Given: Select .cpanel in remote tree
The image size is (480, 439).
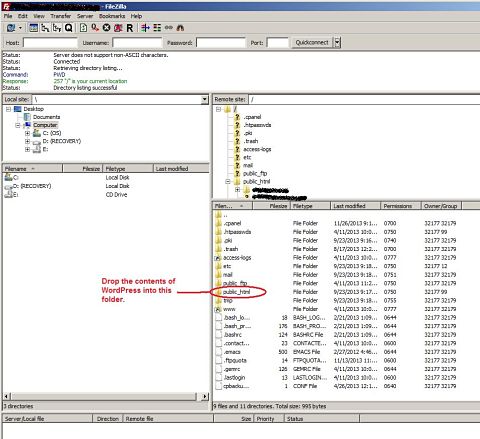Looking at the screenshot, I should coord(252,117).
